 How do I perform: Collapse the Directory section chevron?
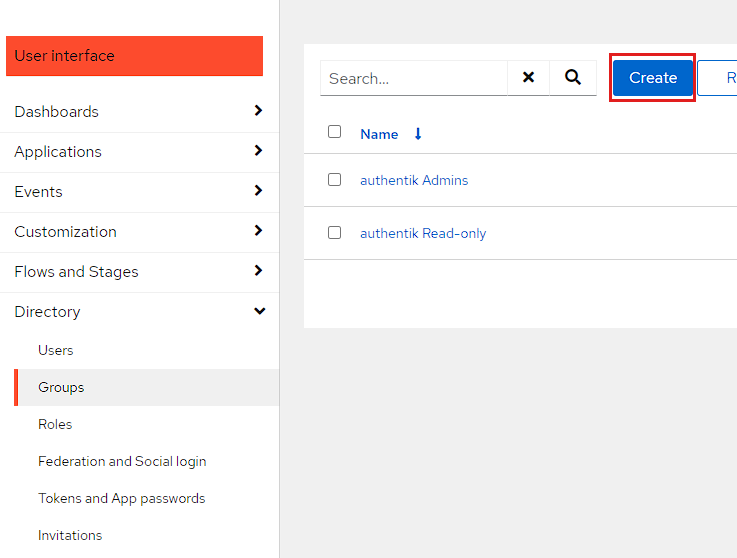pyautogui.click(x=259, y=312)
